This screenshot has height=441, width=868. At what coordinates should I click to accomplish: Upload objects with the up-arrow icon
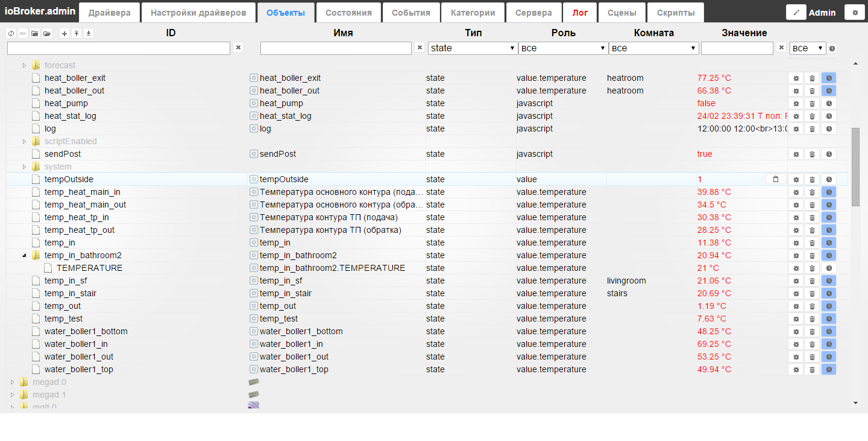[x=77, y=34]
